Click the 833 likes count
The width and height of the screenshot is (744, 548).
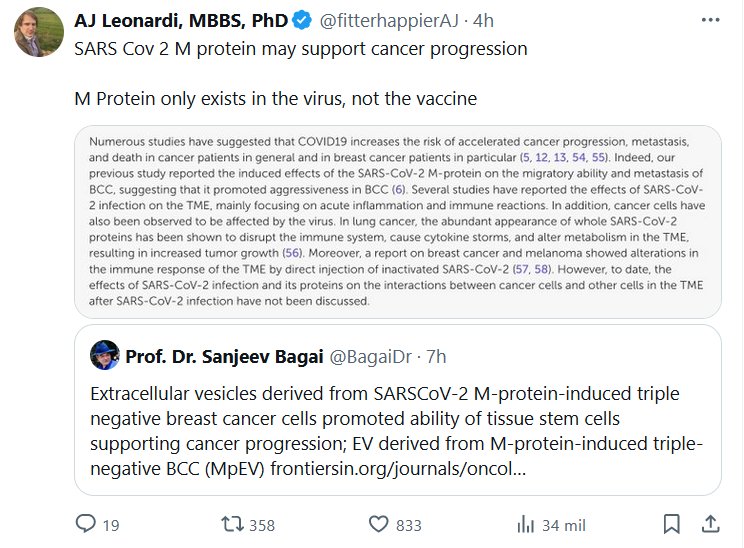(x=408, y=523)
